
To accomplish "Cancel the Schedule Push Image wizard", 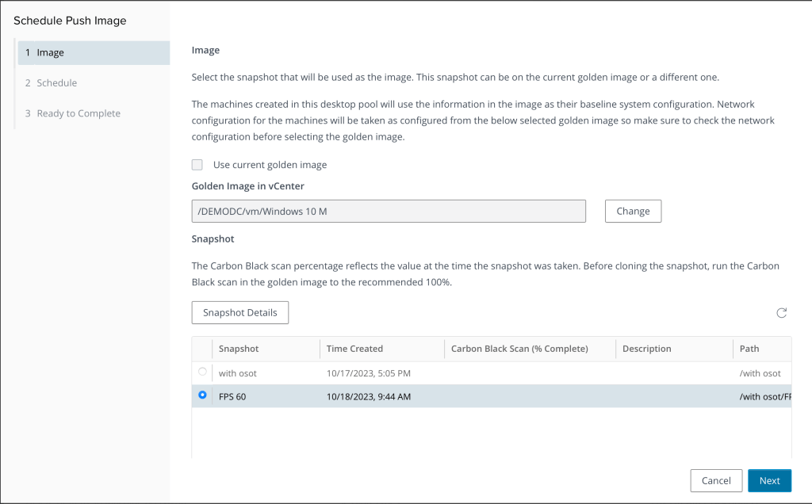I will click(x=716, y=481).
